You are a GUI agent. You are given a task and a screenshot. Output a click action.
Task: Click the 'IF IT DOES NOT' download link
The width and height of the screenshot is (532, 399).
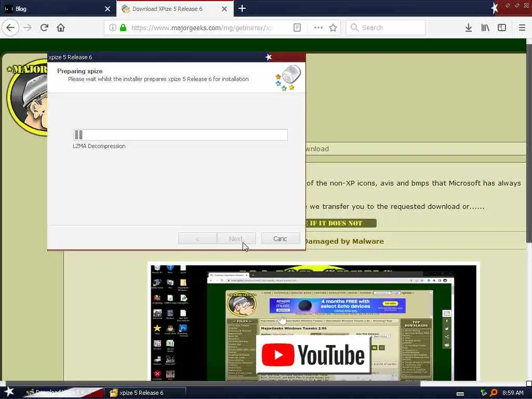coord(341,223)
